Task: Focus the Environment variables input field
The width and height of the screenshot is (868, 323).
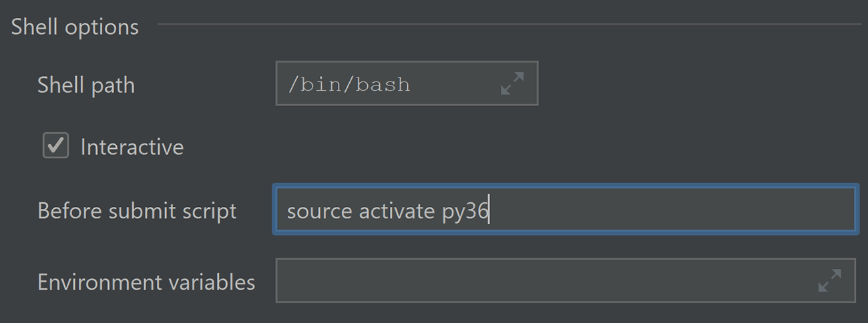Action: click(566, 280)
